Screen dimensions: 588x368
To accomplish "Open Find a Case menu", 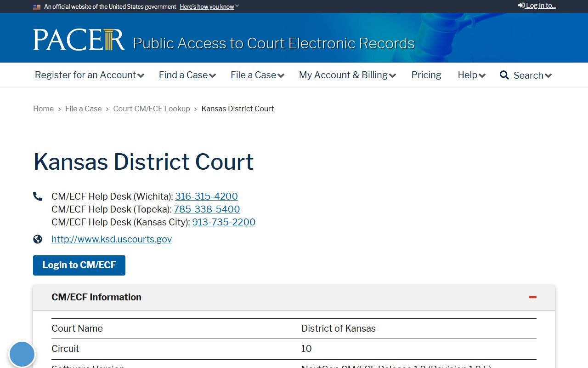I will tap(187, 75).
